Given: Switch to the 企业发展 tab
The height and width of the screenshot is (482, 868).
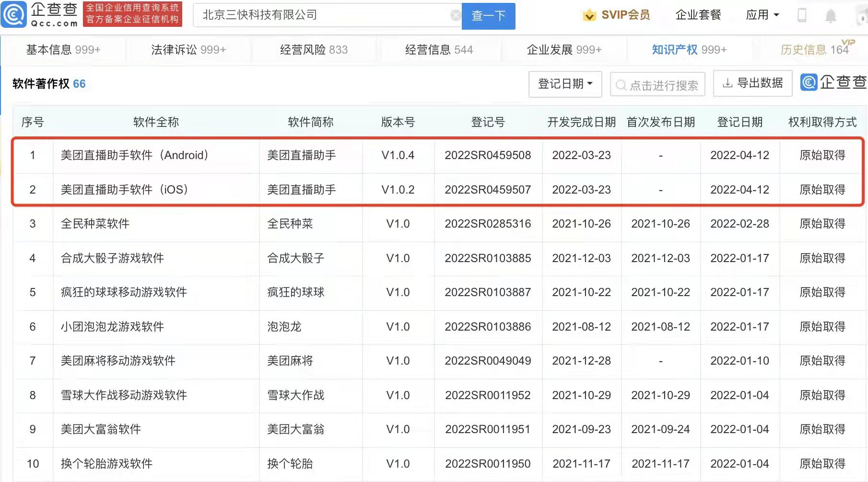Looking at the screenshot, I should point(564,50).
